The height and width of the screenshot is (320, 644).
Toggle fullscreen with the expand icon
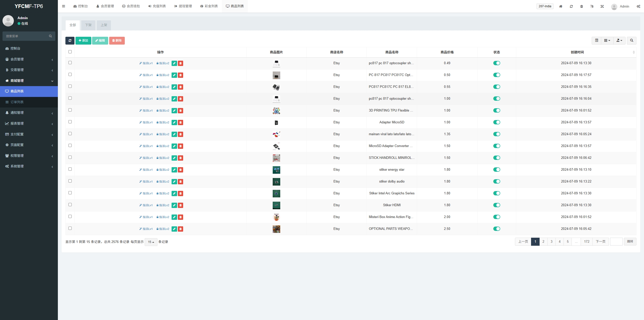[602, 6]
